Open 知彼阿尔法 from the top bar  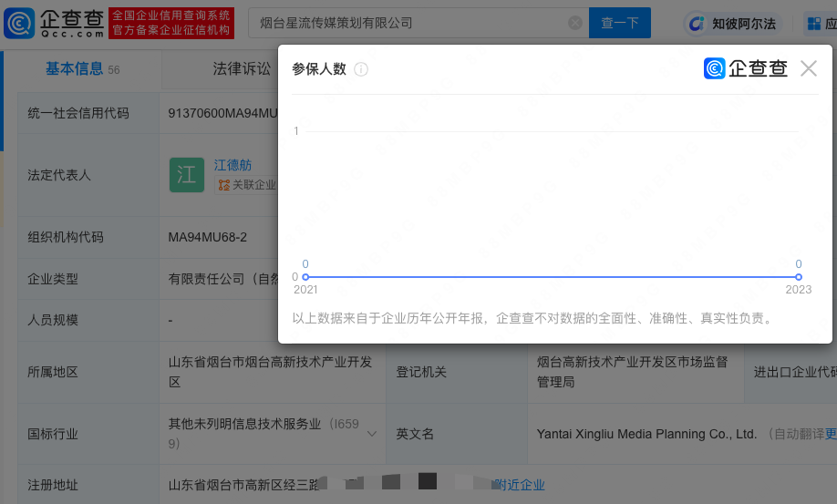[x=733, y=24]
